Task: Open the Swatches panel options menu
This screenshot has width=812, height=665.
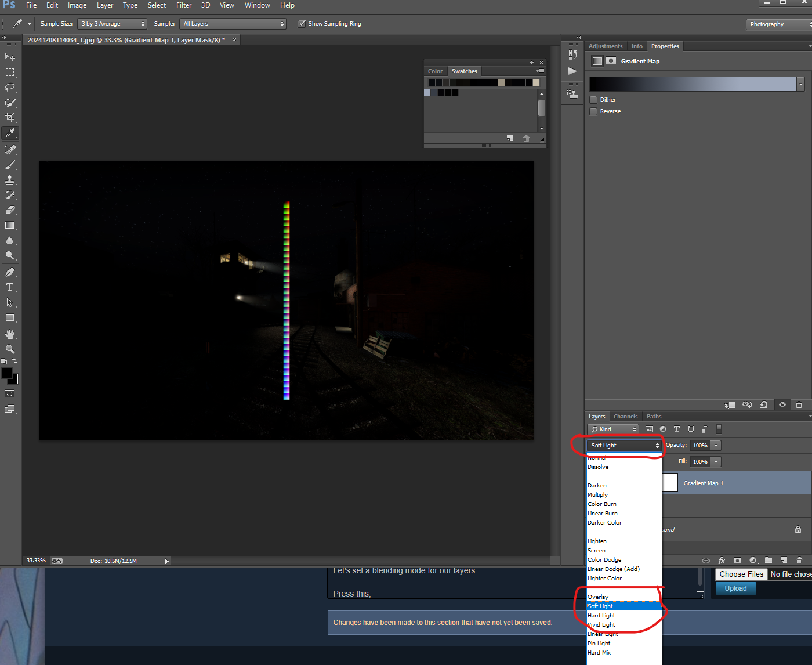Action: click(540, 71)
